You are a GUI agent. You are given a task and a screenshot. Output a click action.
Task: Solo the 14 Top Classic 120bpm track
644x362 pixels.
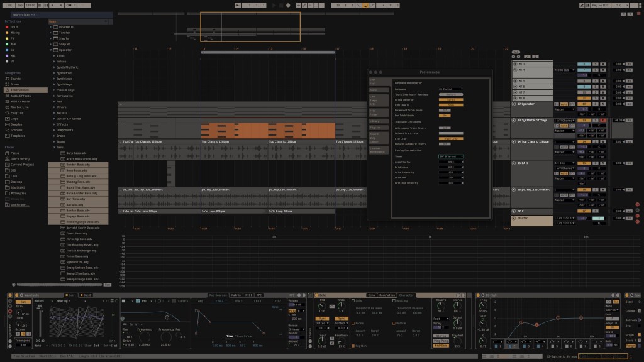point(594,142)
